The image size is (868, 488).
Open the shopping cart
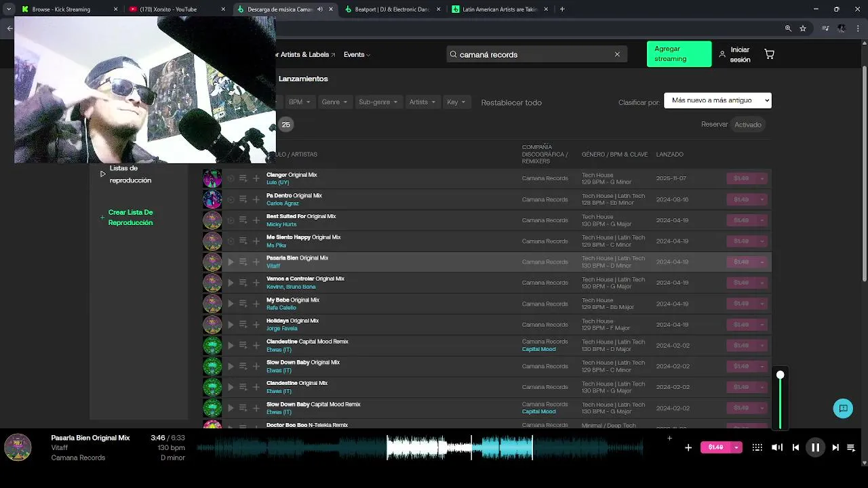769,54
